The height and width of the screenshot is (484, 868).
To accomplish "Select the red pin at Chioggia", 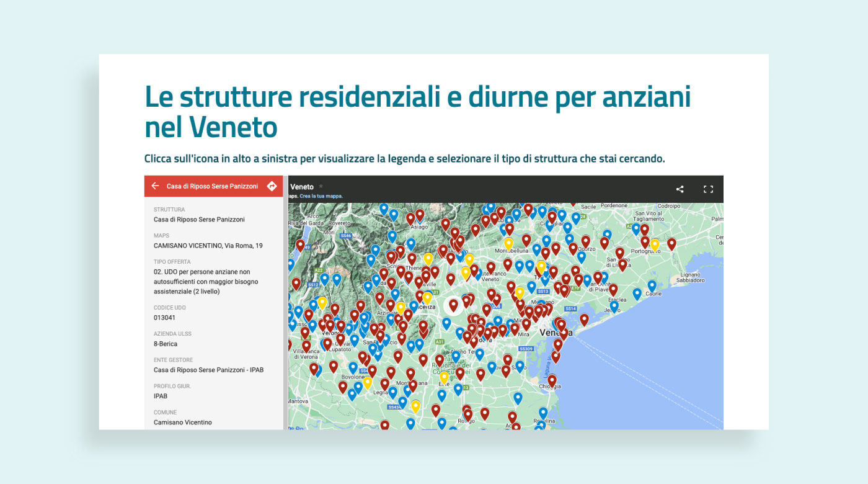I will (x=552, y=380).
